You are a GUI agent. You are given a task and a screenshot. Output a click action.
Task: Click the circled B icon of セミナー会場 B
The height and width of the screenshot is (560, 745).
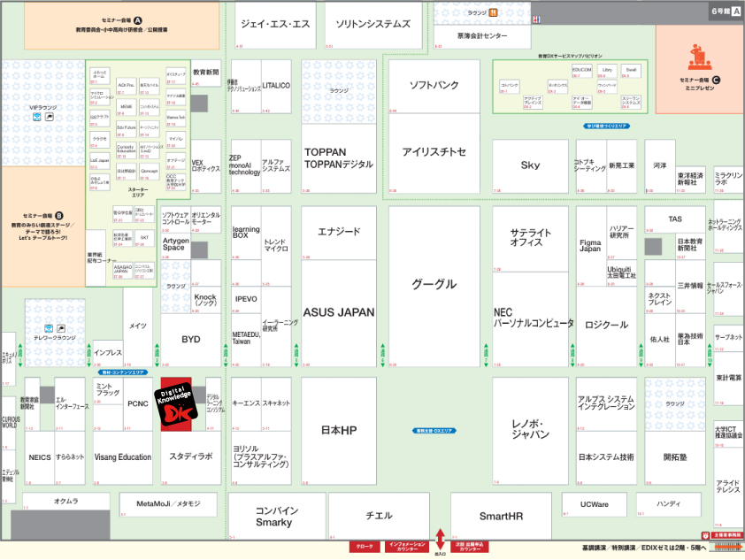tap(59, 216)
